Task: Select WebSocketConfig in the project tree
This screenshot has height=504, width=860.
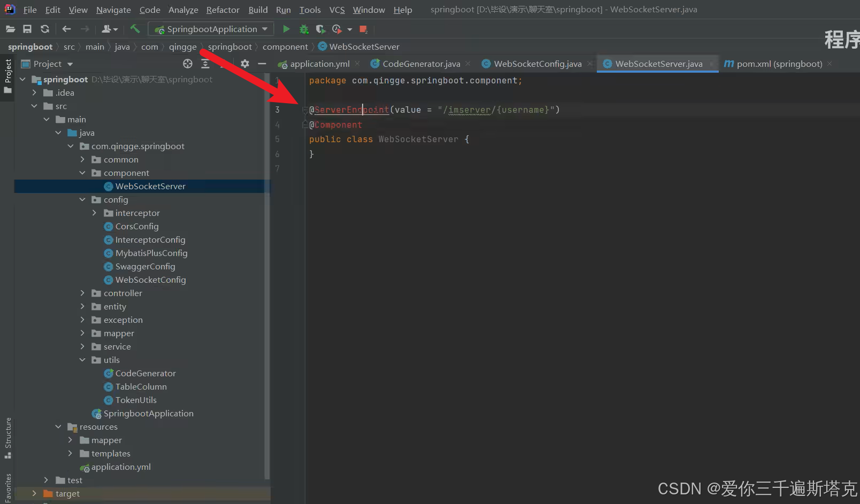Action: 150,280
